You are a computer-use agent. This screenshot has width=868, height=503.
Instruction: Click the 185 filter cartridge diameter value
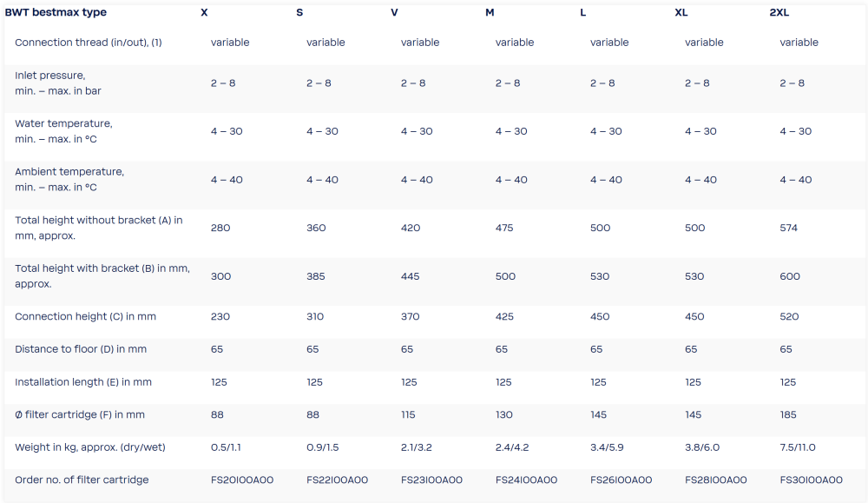coord(788,414)
